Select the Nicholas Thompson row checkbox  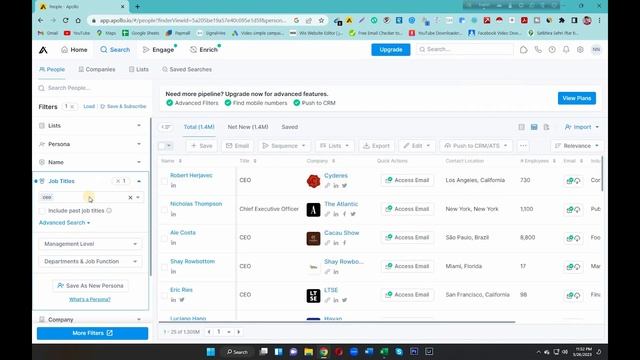coord(164,209)
